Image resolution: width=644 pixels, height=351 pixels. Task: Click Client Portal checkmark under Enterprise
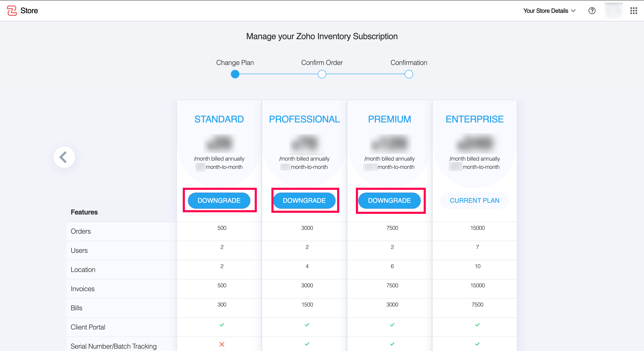coord(477,325)
